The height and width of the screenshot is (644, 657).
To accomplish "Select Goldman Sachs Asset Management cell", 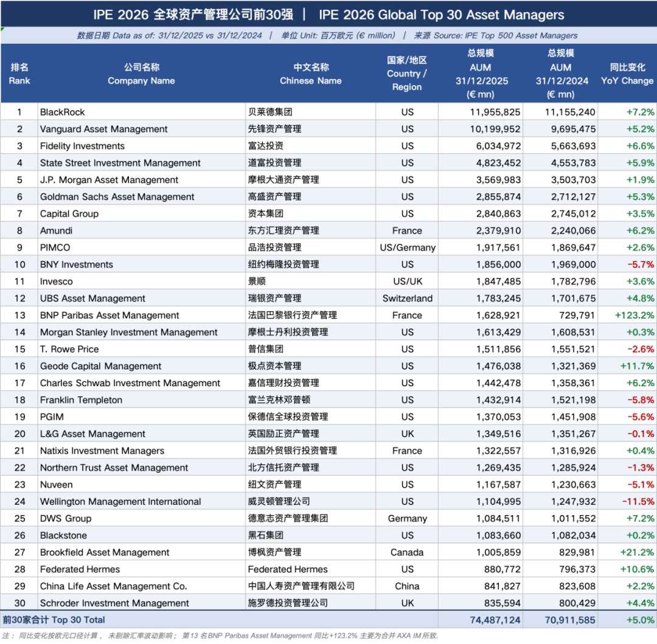I will 142,197.
